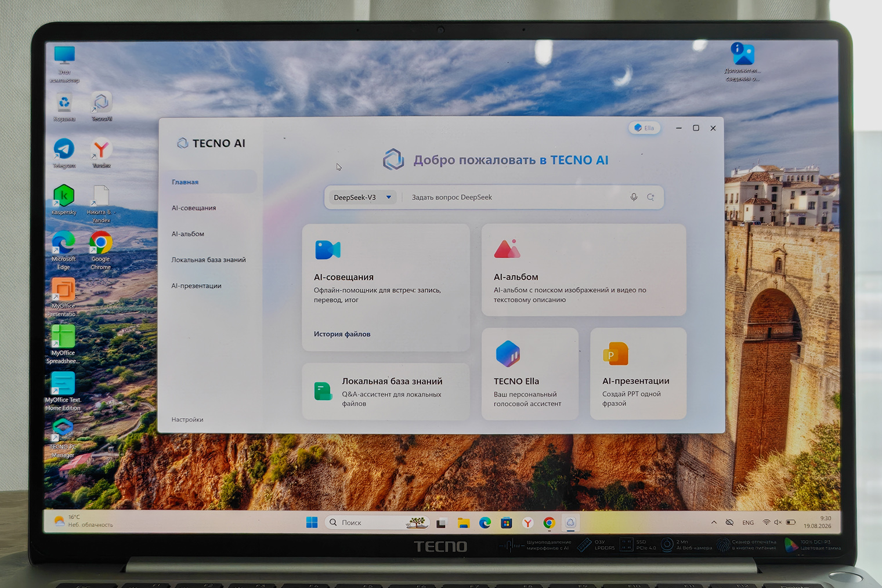Click the crossed-out cloud tray icon
The height and width of the screenshot is (588, 882).
730,522
